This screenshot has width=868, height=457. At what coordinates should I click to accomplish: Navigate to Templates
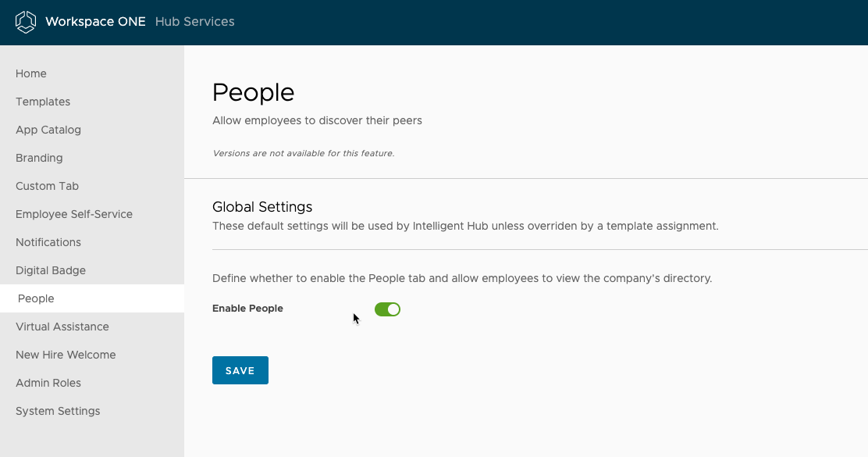click(x=43, y=102)
